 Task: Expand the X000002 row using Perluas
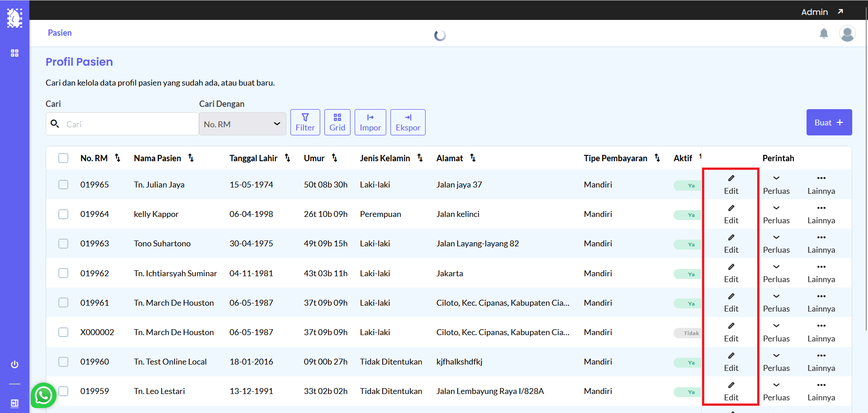click(x=776, y=332)
